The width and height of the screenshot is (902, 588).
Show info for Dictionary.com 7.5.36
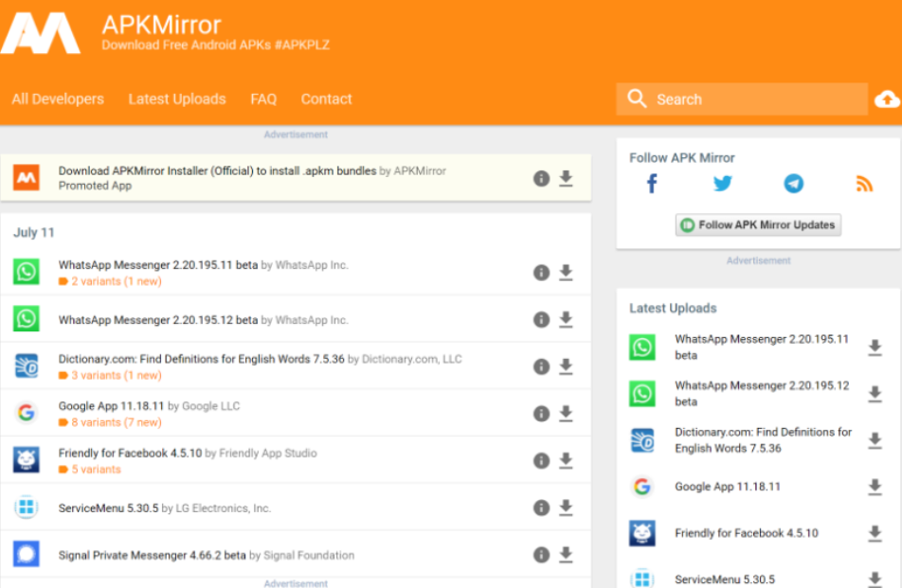541,366
